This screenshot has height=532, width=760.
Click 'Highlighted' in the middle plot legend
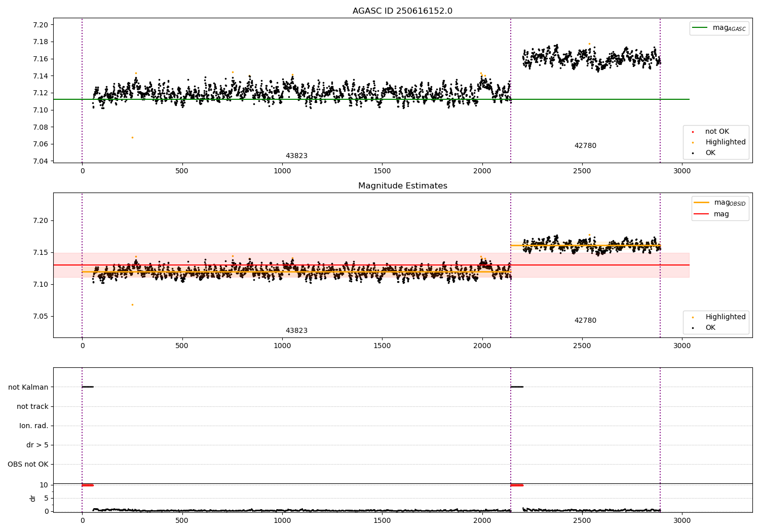(x=719, y=317)
